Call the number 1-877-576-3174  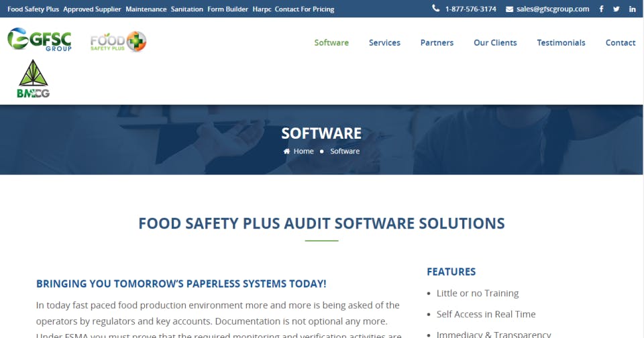tap(471, 9)
